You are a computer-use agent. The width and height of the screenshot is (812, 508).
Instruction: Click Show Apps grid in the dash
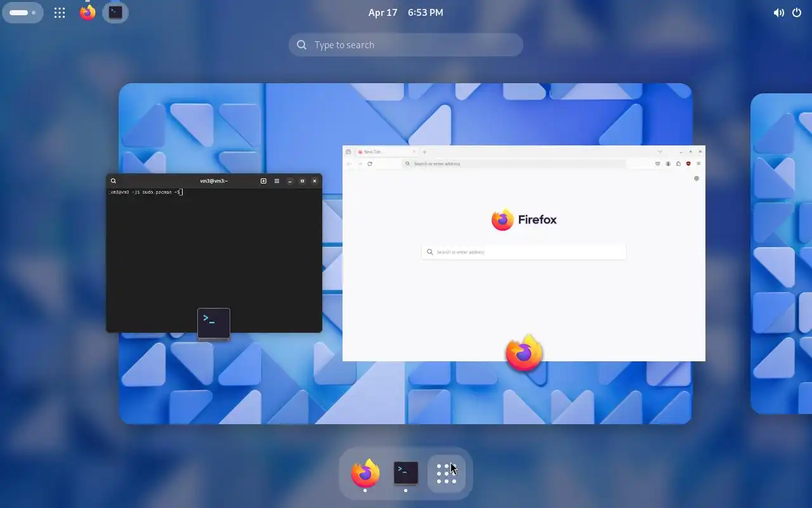tap(447, 473)
